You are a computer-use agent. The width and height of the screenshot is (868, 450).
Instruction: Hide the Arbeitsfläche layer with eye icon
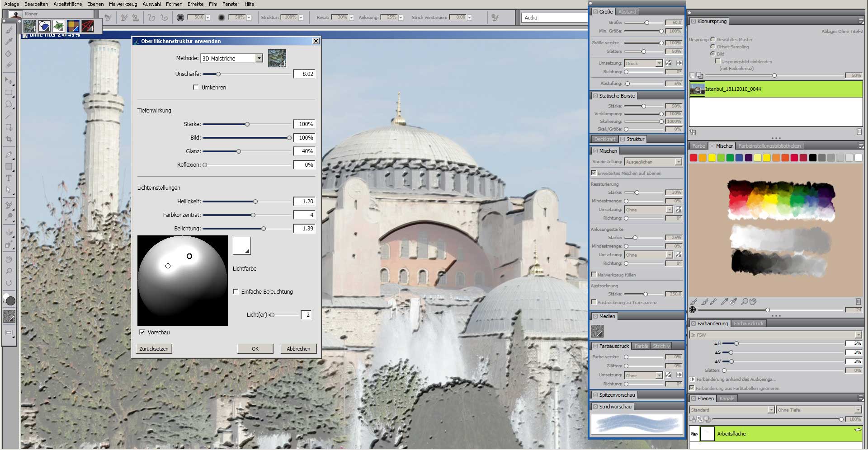pos(694,434)
